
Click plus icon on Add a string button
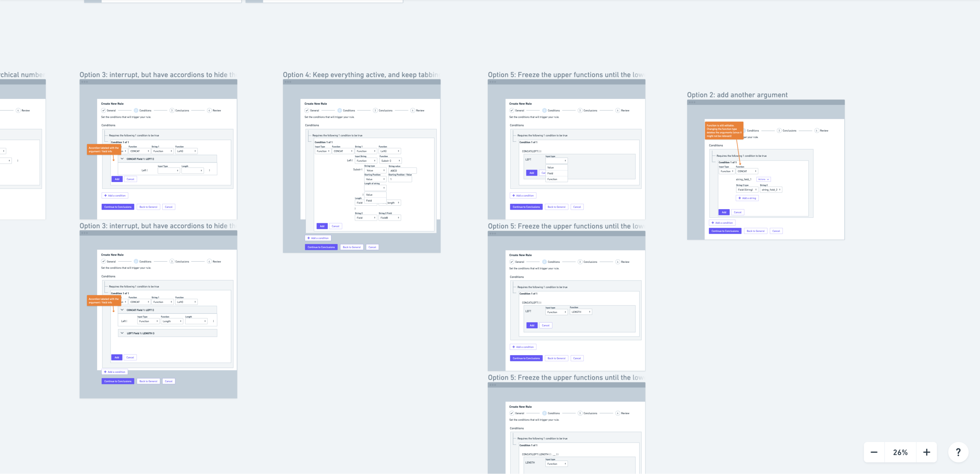(740, 198)
